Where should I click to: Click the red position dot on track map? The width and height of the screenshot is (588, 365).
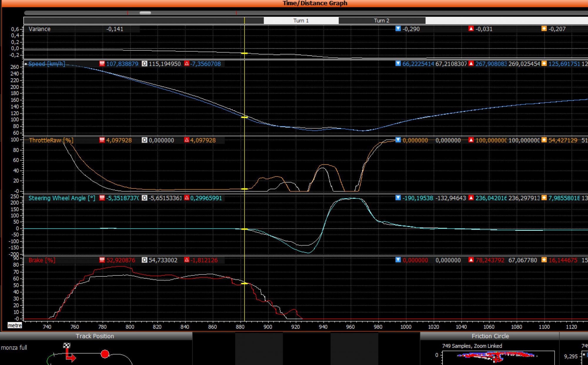pos(105,354)
